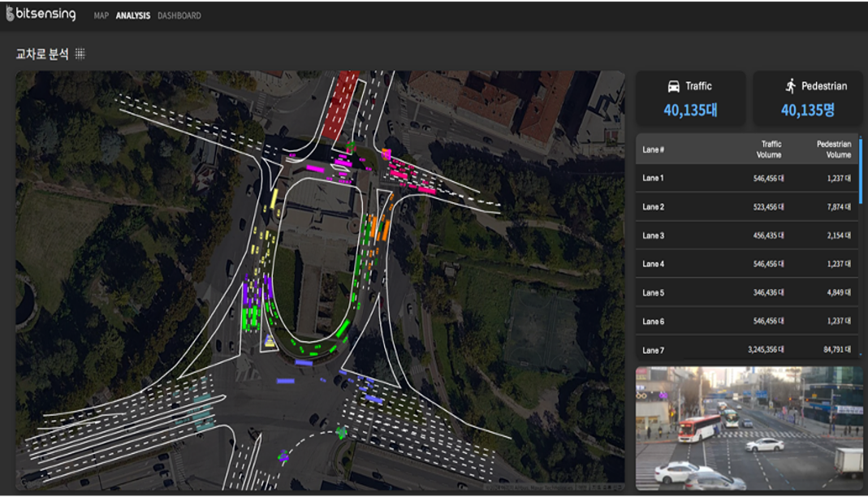The height and width of the screenshot is (497, 868).
Task: Click the red highlighted lane on map
Action: click(x=341, y=104)
